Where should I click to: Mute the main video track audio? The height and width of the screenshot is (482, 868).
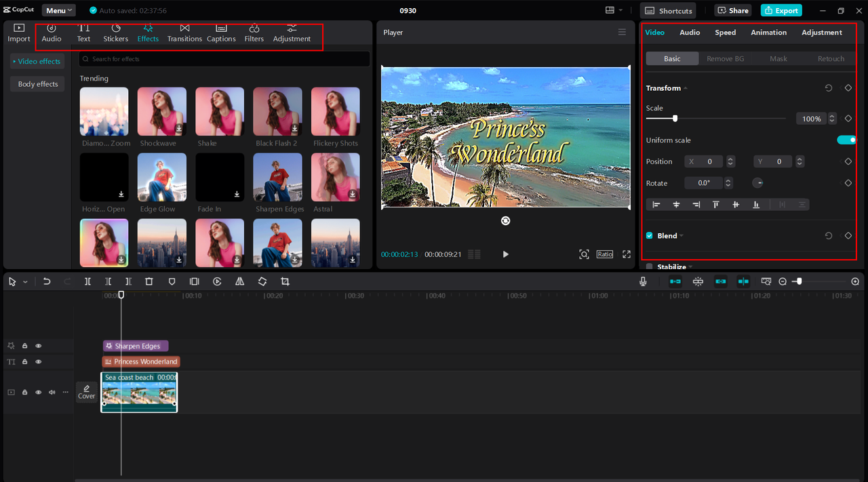click(52, 392)
